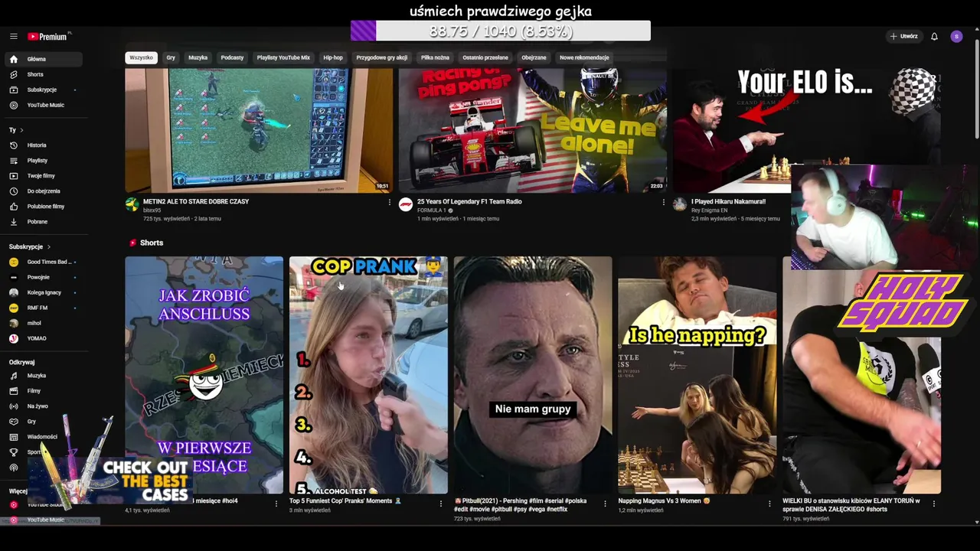Open YOMAO channel subscription

[x=43, y=338]
